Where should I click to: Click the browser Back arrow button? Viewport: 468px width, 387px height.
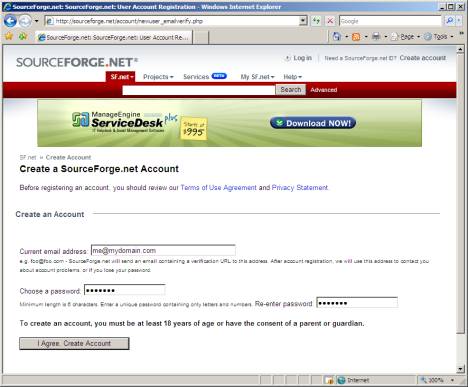(x=10, y=21)
